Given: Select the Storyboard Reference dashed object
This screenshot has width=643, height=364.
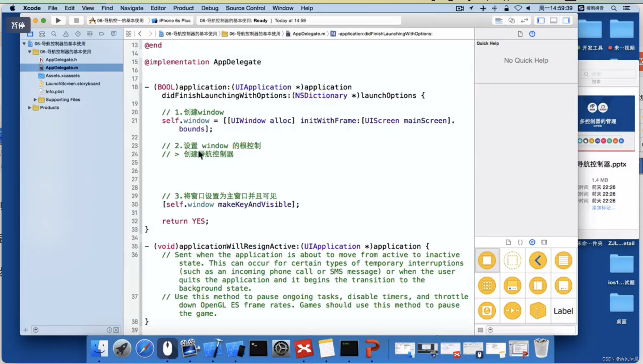Looking at the screenshot, I should [512, 260].
